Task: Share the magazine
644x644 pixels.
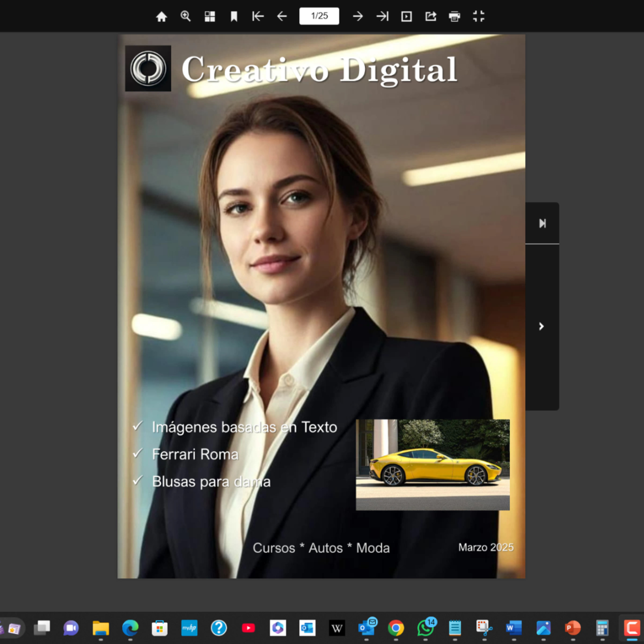Action: click(x=431, y=16)
